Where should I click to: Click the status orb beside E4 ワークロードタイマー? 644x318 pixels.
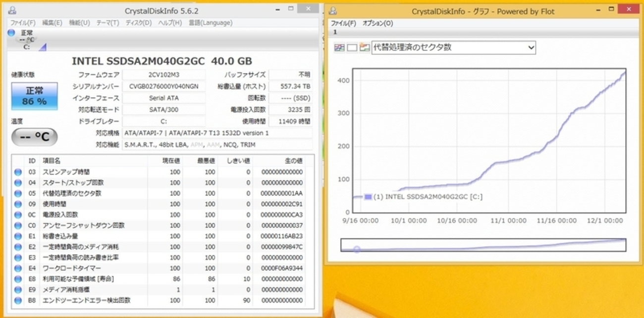pyautogui.click(x=18, y=268)
